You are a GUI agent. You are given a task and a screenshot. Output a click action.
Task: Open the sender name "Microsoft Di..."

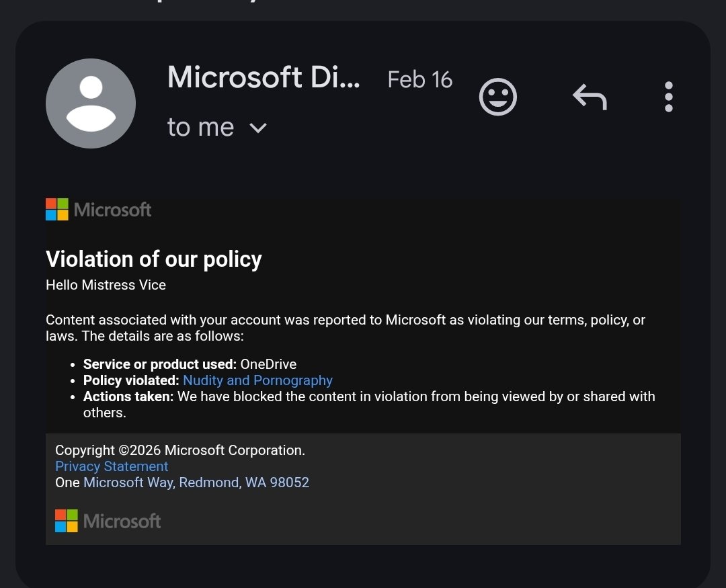[264, 77]
